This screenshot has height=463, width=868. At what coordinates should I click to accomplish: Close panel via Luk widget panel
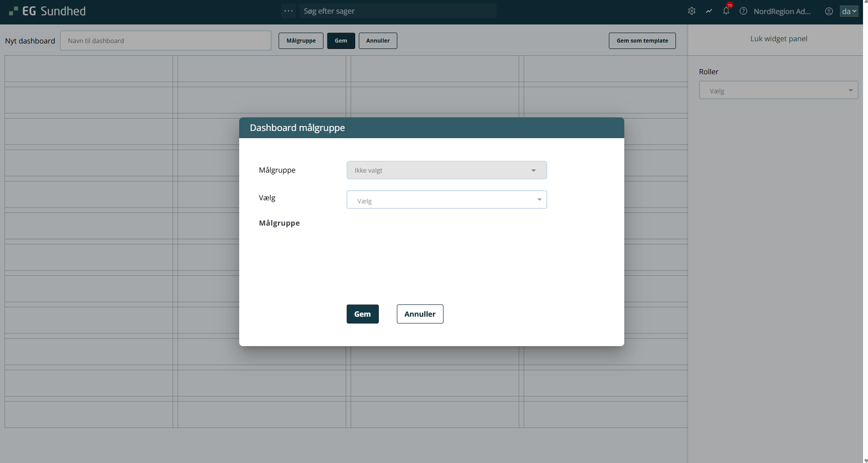click(778, 39)
